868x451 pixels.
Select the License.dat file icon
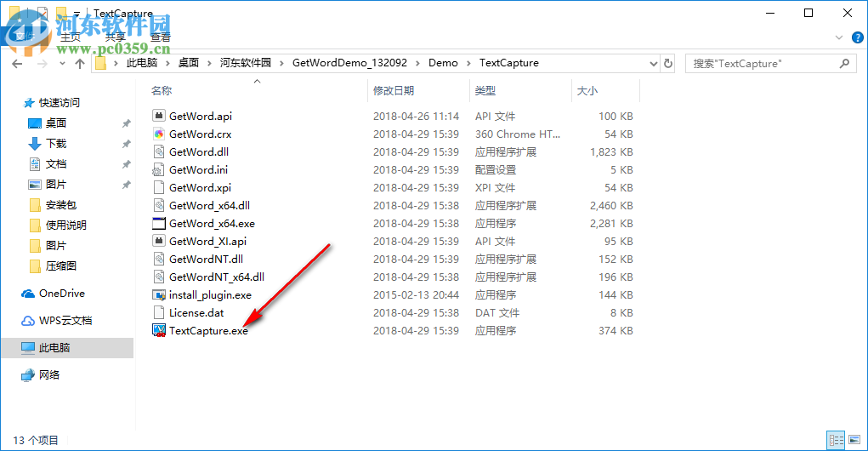point(159,312)
